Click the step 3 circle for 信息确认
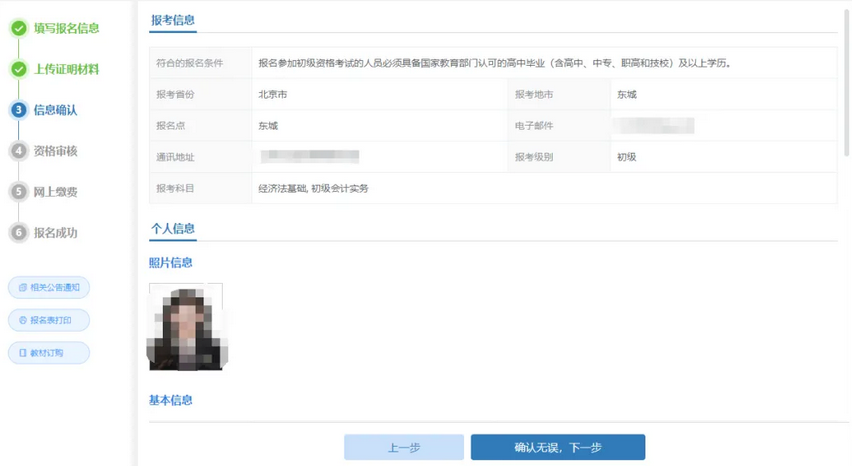Image resolution: width=852 pixels, height=466 pixels. click(18, 110)
